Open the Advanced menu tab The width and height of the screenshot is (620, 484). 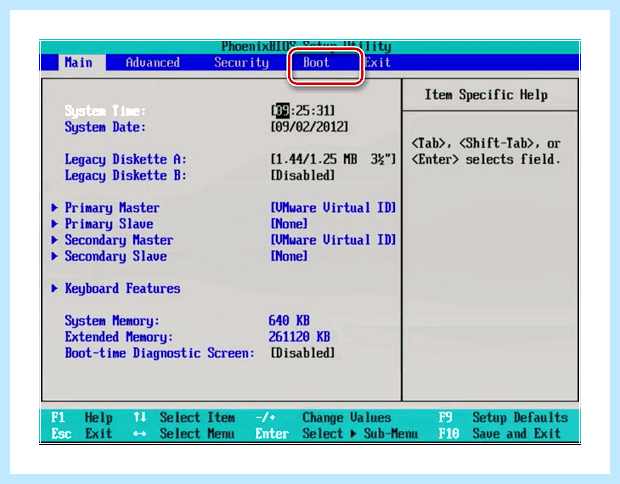[x=153, y=62]
